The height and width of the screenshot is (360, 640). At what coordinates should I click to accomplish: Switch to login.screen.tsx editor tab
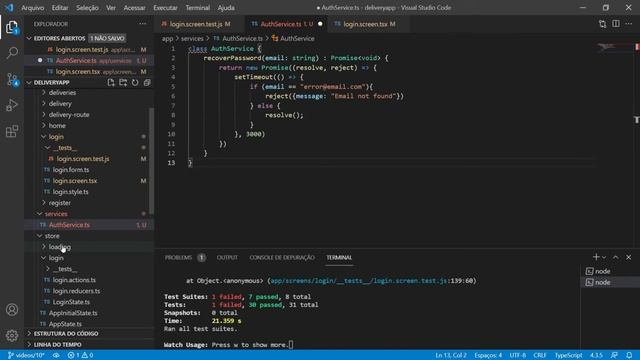(365, 24)
